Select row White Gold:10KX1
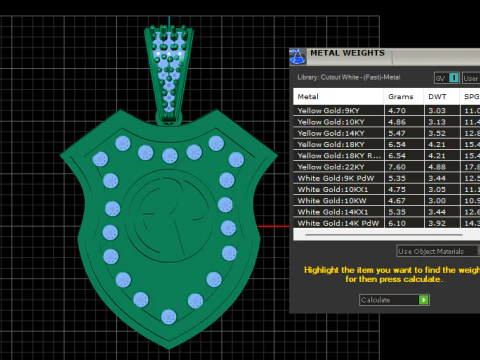This screenshot has height=360, width=480. [x=387, y=190]
